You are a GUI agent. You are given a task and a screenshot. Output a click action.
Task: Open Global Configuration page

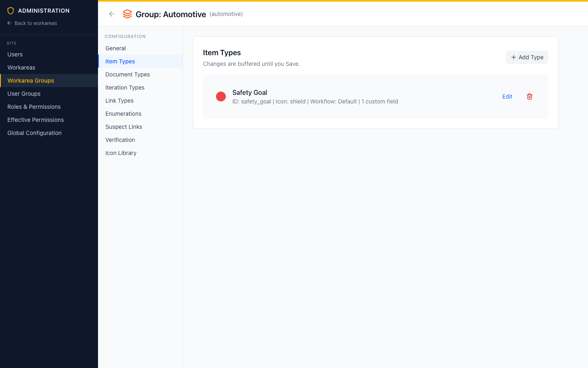[x=49, y=133]
